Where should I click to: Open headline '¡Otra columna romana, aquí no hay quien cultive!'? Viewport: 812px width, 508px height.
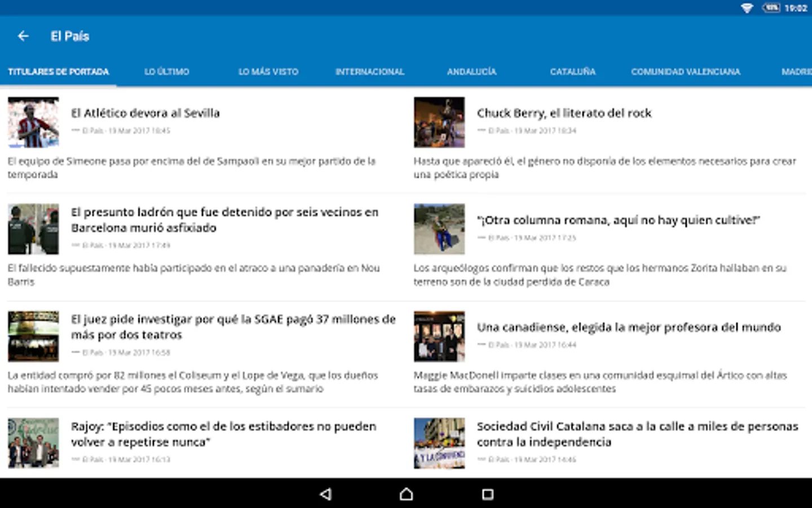point(619,220)
